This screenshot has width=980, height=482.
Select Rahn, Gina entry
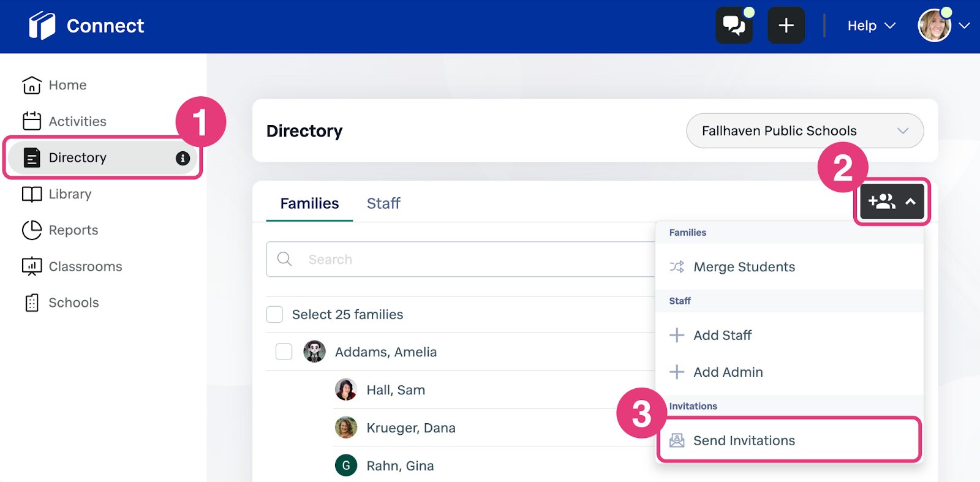[400, 466]
